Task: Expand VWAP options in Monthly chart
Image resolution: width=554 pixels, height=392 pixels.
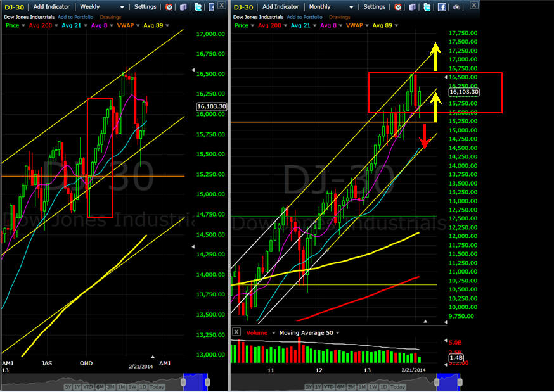Action: click(x=368, y=25)
